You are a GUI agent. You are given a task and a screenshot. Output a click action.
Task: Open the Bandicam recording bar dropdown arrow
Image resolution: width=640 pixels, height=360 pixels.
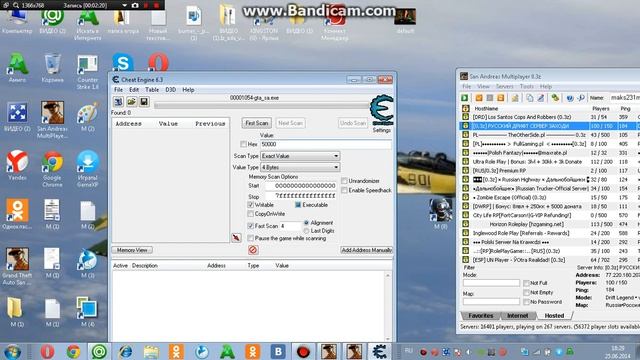tap(124, 5)
